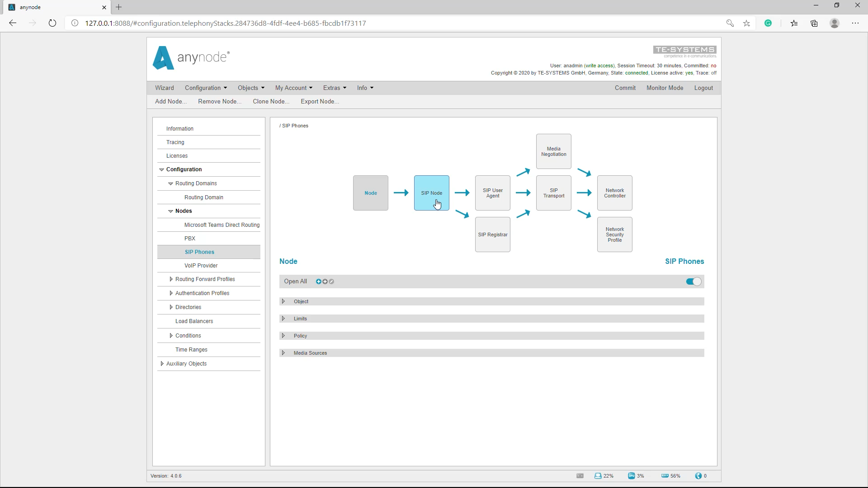Image resolution: width=868 pixels, height=488 pixels.
Task: Open the Extras dropdown menu
Action: pyautogui.click(x=335, y=88)
